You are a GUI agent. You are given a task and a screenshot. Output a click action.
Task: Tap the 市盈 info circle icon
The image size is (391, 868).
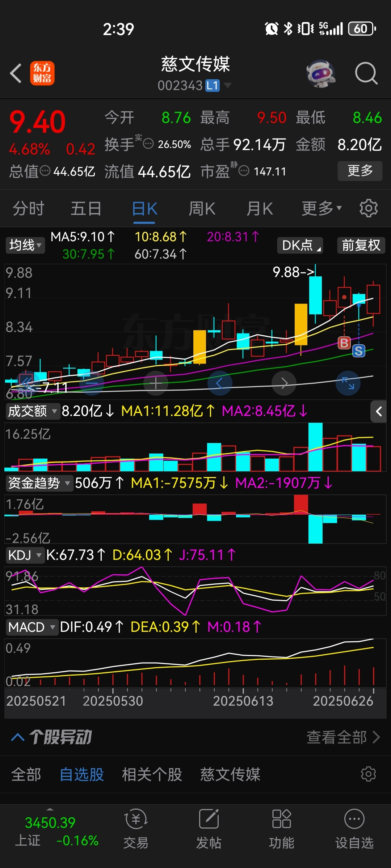(x=244, y=171)
